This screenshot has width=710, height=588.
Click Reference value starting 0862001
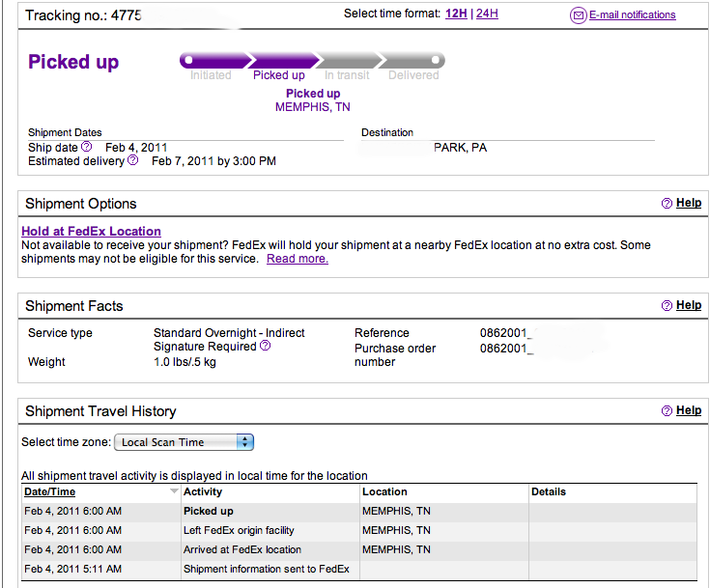pos(506,333)
